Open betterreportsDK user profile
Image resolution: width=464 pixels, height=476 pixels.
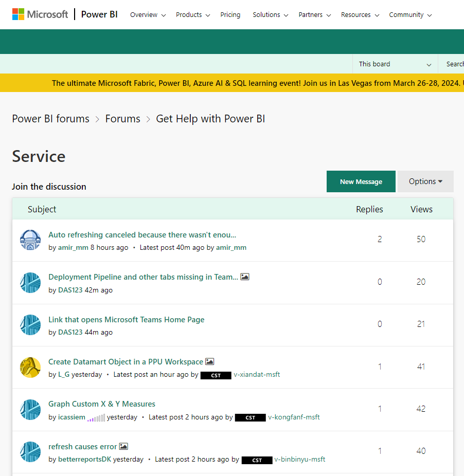pos(84,459)
